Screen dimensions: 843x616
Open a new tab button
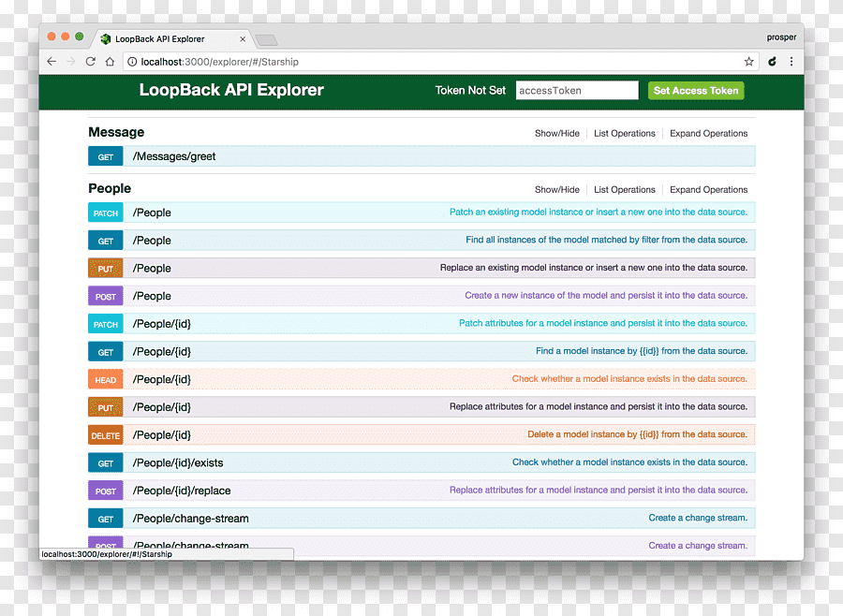pos(266,39)
